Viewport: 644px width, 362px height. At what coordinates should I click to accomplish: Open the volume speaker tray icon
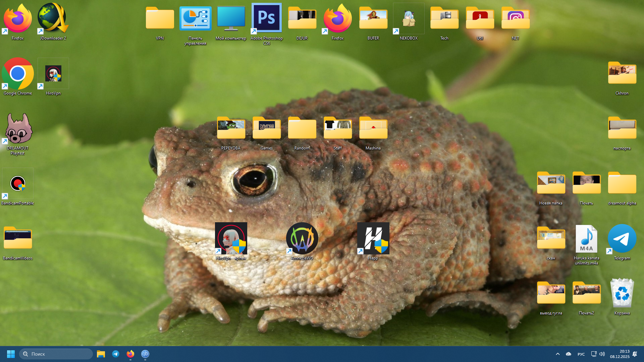tap(602, 354)
